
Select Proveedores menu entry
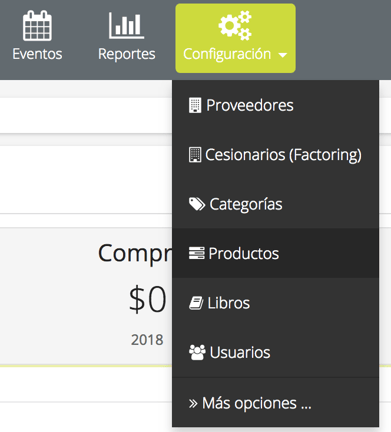(275, 105)
